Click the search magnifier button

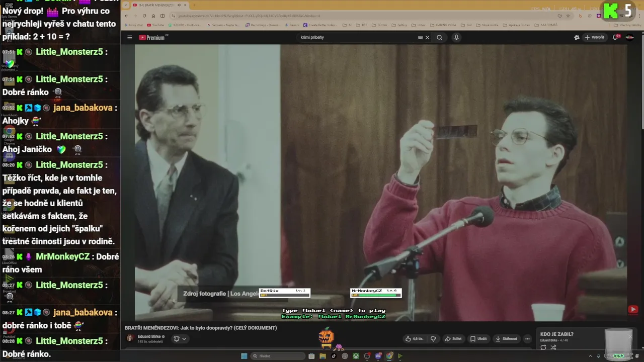[439, 37]
